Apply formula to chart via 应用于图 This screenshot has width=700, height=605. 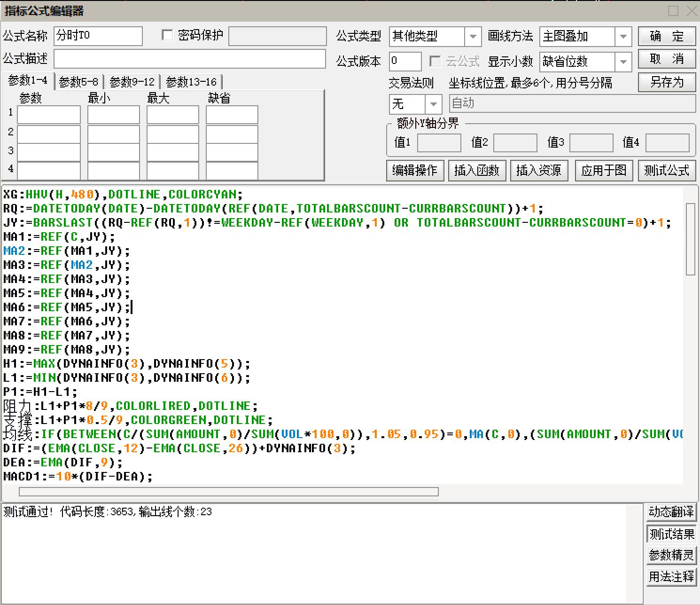point(604,171)
